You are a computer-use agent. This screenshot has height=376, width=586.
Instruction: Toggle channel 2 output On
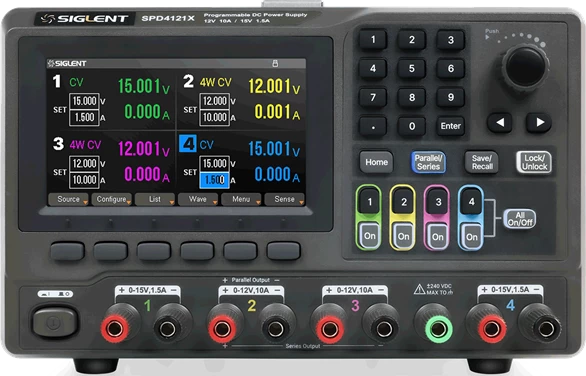coord(404,236)
